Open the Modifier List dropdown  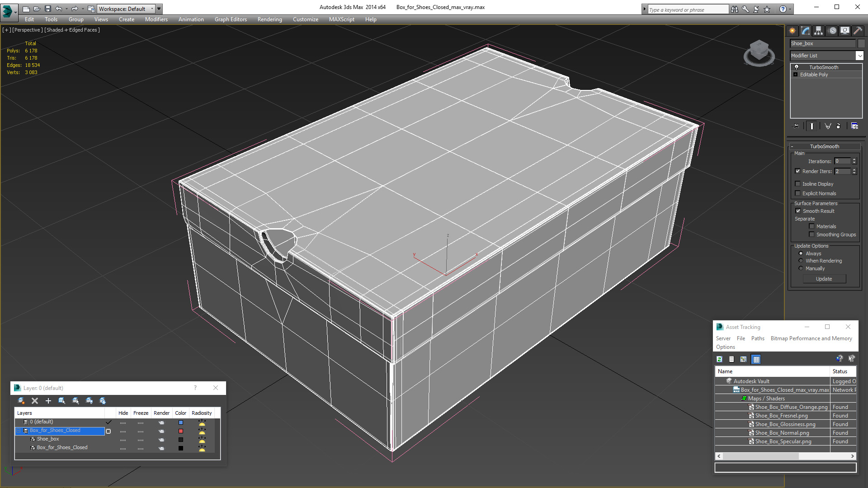point(859,56)
